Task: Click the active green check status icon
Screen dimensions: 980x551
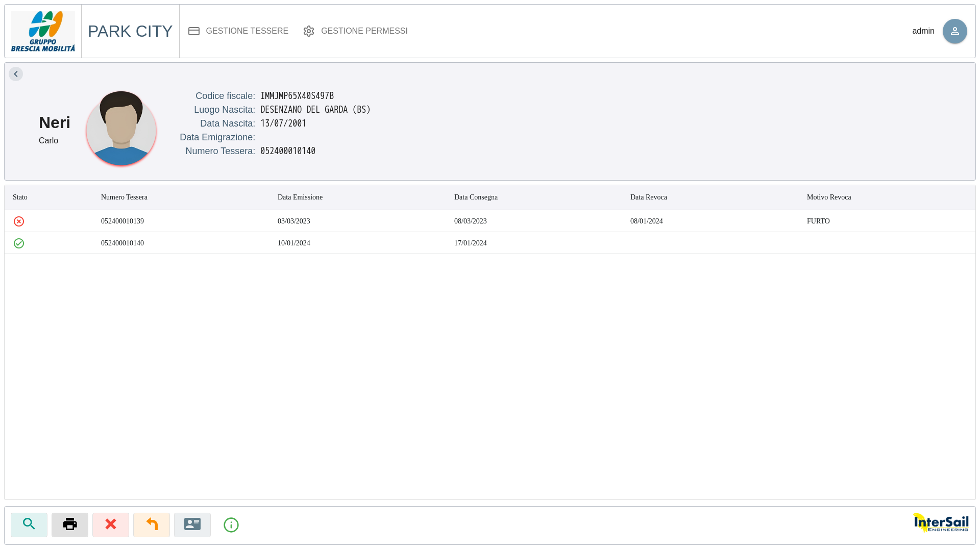Action: [x=19, y=243]
